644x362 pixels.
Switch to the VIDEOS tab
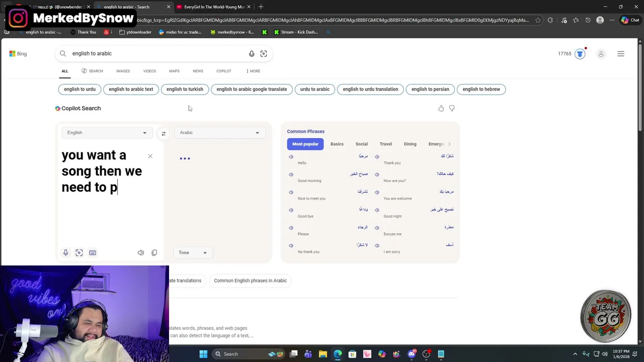tap(149, 71)
